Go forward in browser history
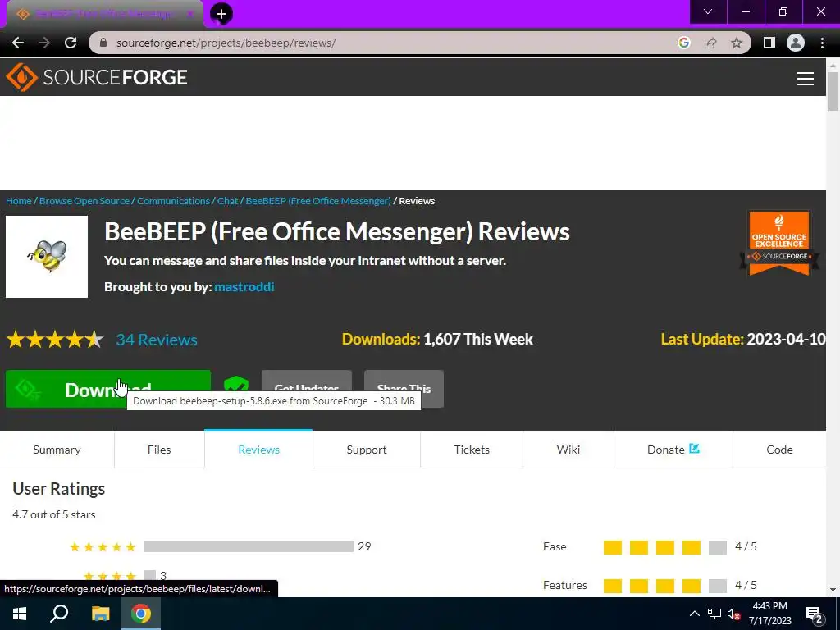 44,43
